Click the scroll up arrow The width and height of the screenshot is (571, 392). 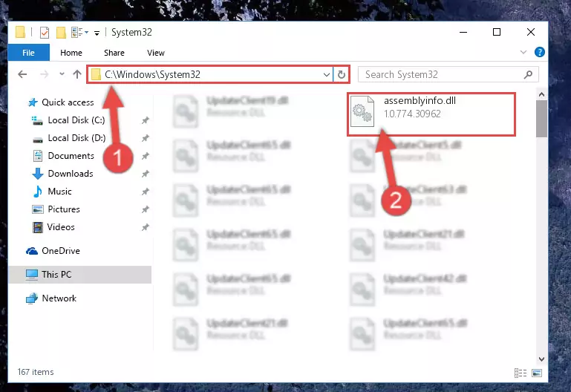pyautogui.click(x=541, y=94)
